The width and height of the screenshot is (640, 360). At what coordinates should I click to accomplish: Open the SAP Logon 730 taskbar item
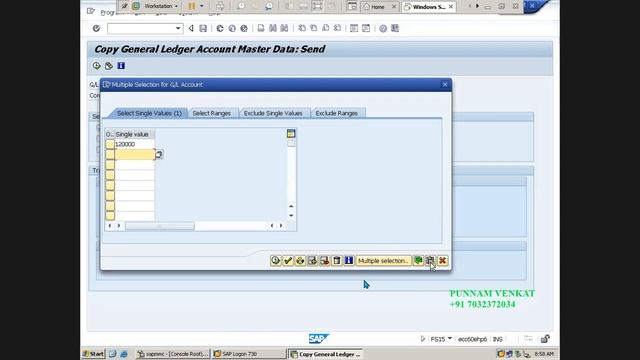(x=249, y=354)
